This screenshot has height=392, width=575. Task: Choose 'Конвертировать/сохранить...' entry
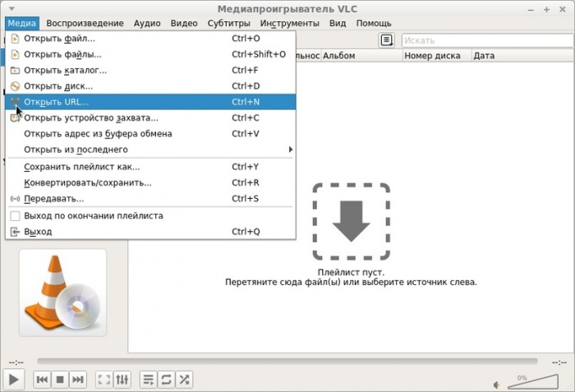(x=150, y=182)
